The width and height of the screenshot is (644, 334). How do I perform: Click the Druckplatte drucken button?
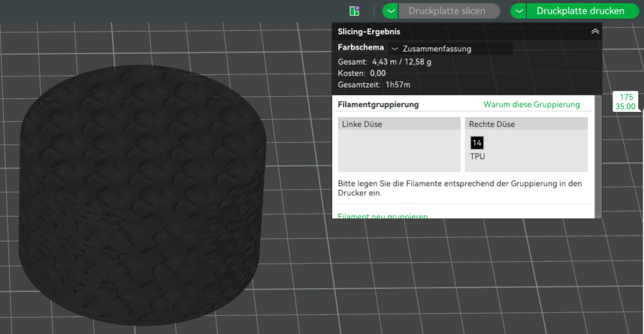(580, 11)
